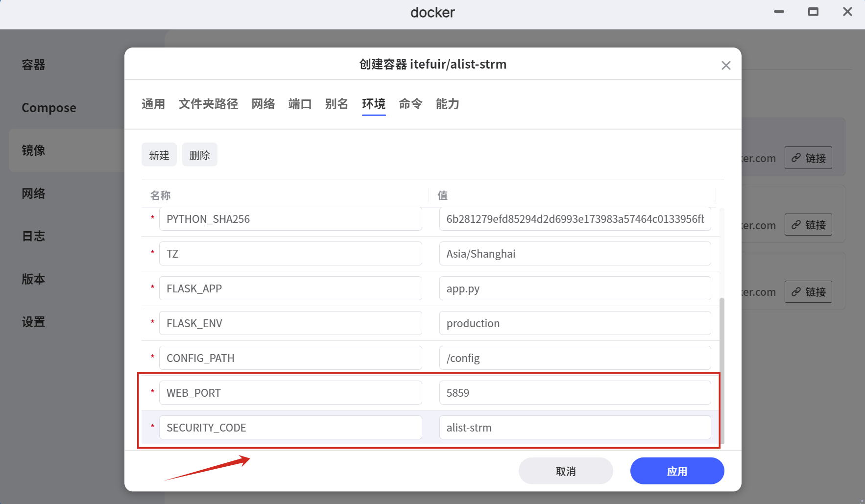Edit the SECURITY_CODE value field
The width and height of the screenshot is (865, 504).
(x=575, y=428)
